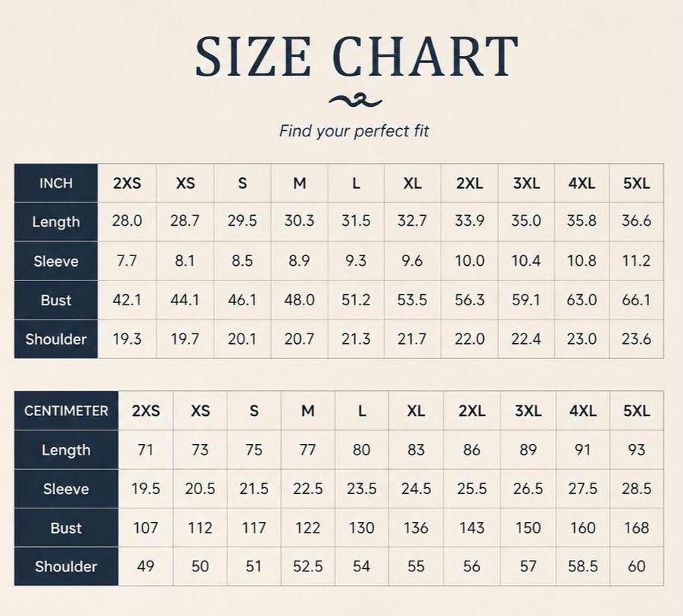
Task: Click the Sleeve row label in inch table
Action: click(x=56, y=261)
